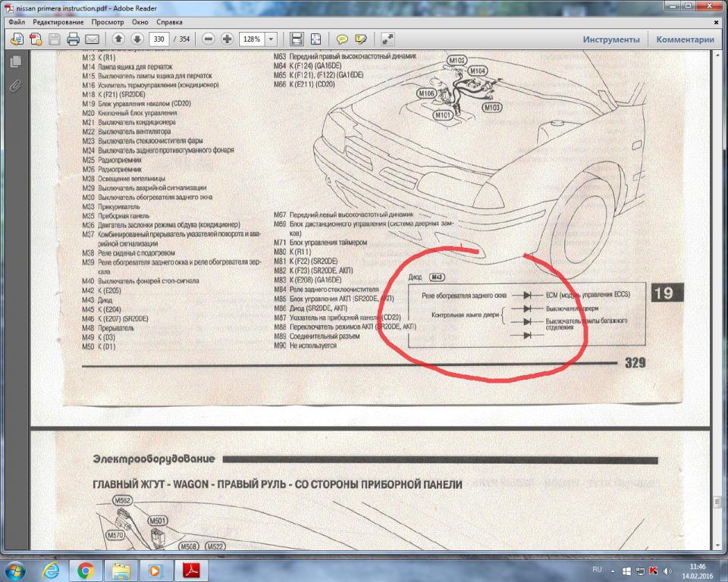Image resolution: width=728 pixels, height=582 pixels.
Task: Open the Просмотр menu
Action: (x=108, y=22)
